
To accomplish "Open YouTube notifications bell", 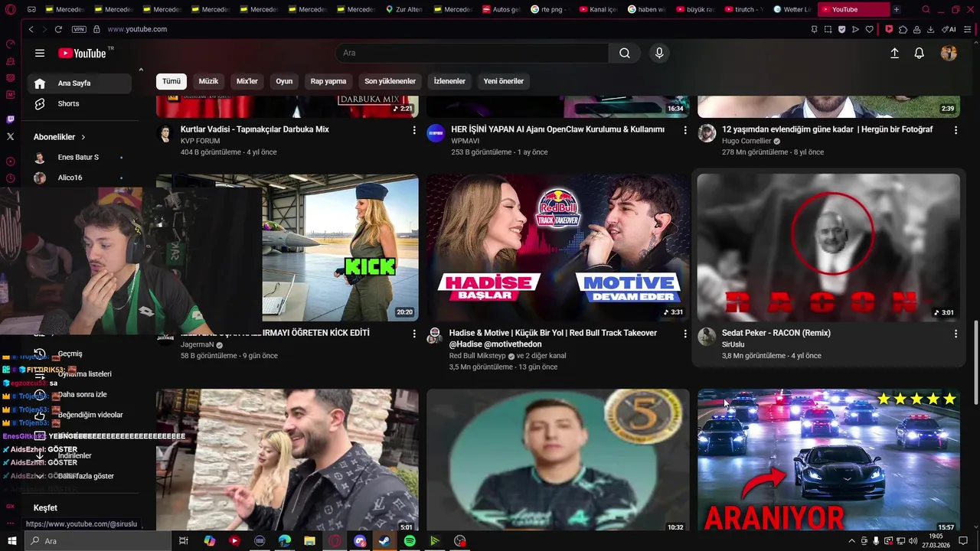I will [x=920, y=53].
